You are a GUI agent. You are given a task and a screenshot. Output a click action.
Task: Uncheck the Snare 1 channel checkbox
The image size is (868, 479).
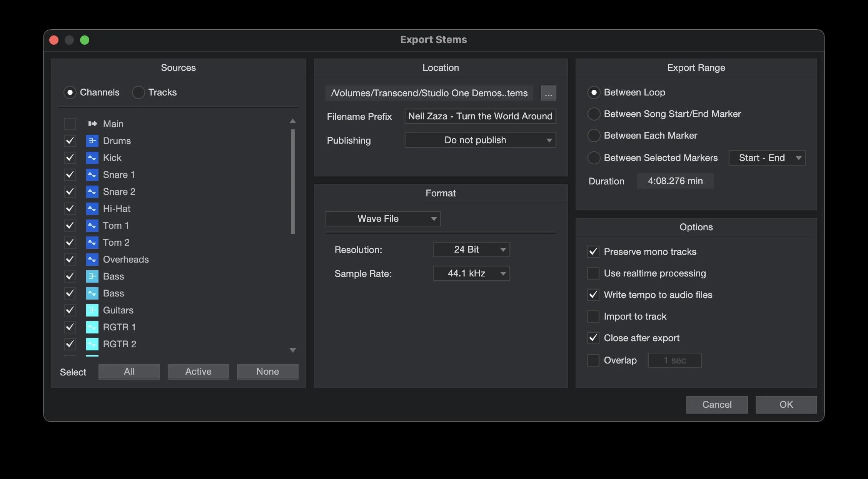pyautogui.click(x=70, y=174)
